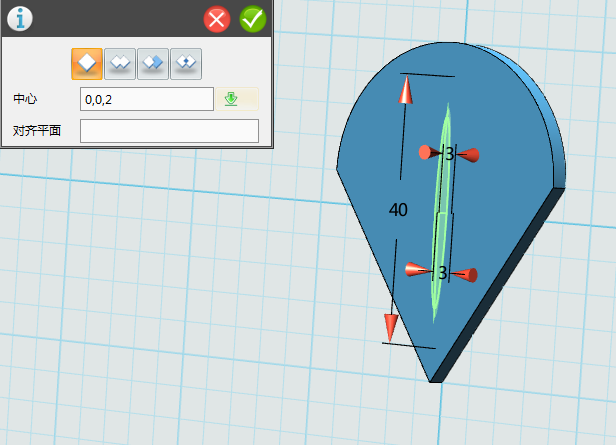Select the fourth intersect-shape mode icon
Viewport: 616px width, 445px height.
tap(186, 64)
